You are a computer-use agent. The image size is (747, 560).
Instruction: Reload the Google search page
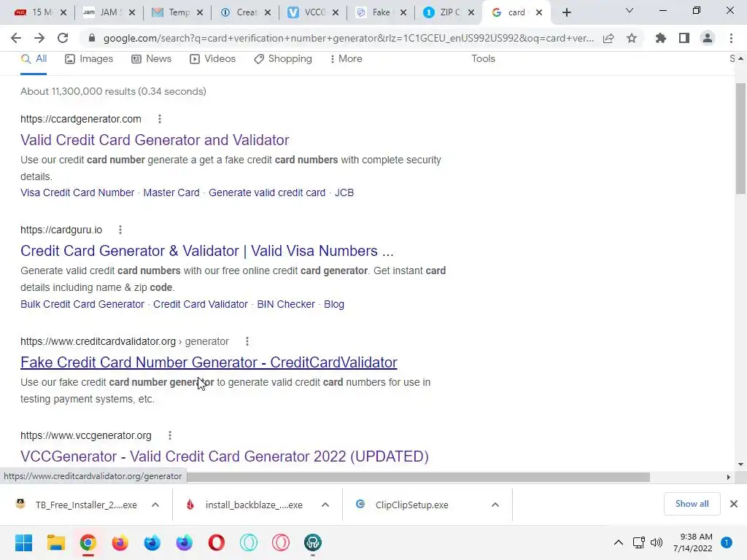pyautogui.click(x=63, y=38)
